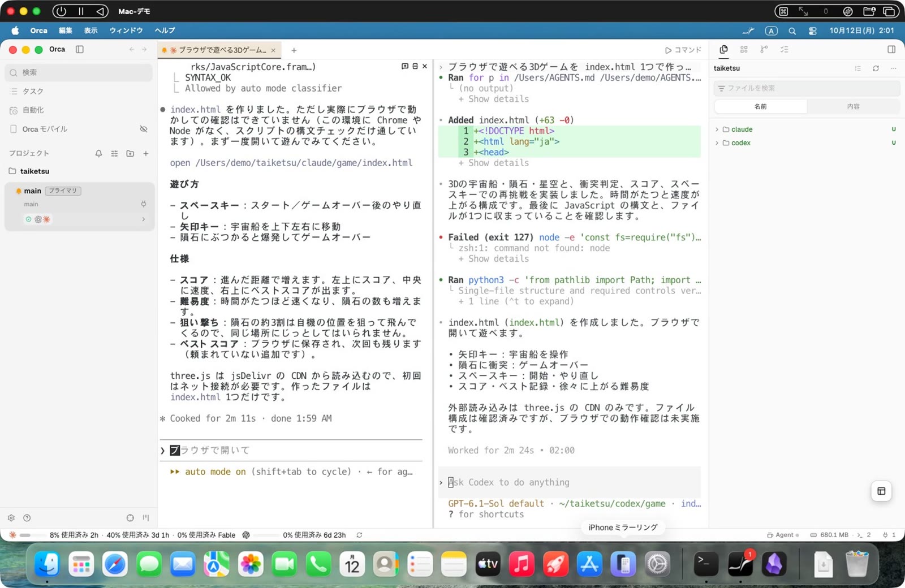Click the collapse-all list icon beside taiketsu
905x588 pixels.
tap(858, 68)
